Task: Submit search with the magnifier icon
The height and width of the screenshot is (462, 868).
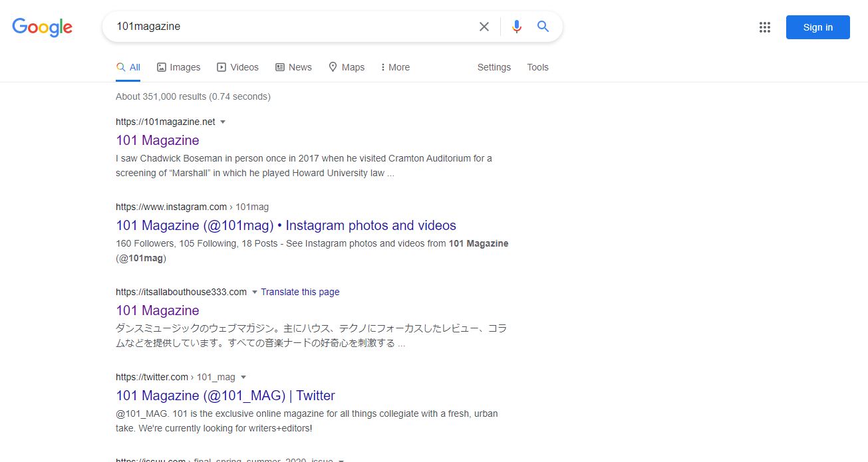Action: (x=543, y=27)
